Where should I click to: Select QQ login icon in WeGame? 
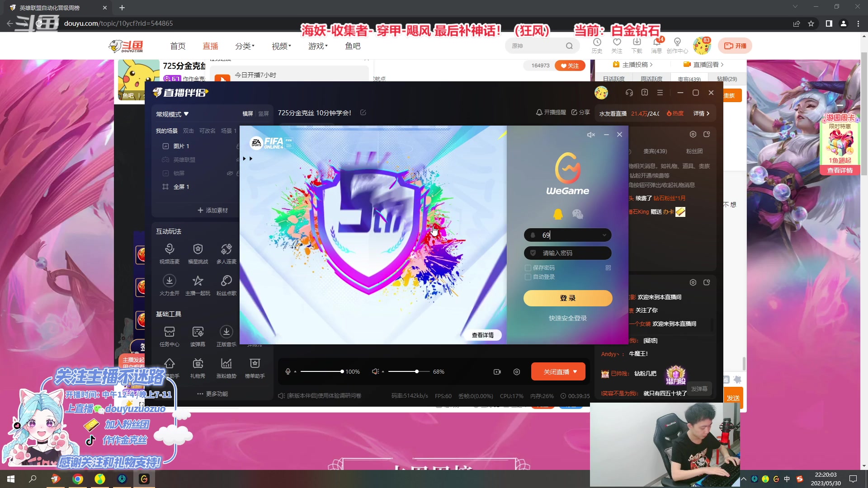click(558, 214)
